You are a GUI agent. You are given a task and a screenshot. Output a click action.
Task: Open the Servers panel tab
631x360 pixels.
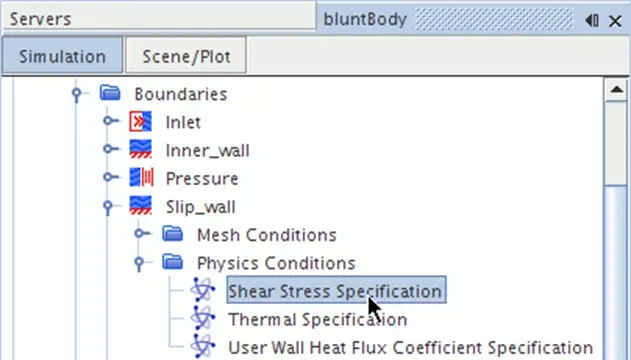click(40, 19)
